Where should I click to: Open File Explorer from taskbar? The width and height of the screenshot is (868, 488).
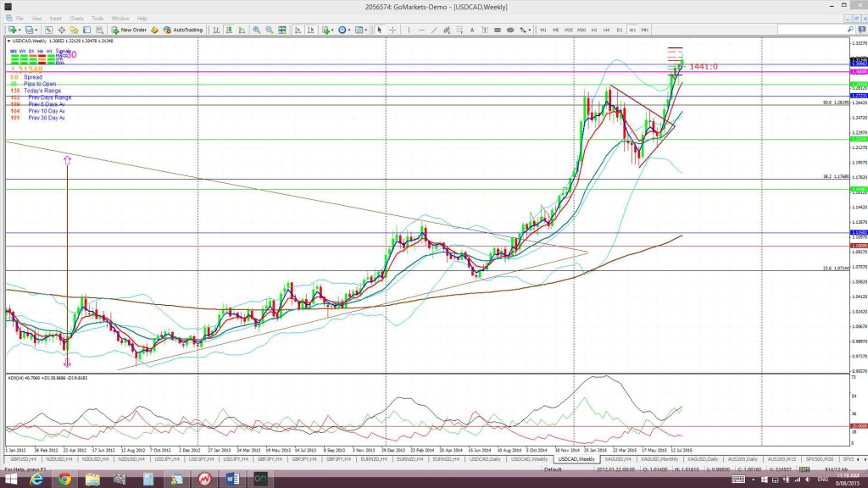[x=92, y=480]
